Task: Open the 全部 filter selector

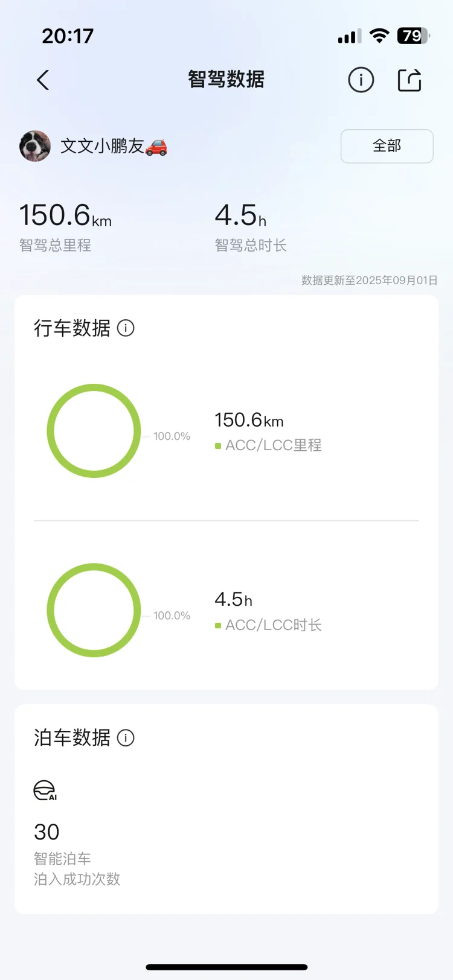Action: 387,146
